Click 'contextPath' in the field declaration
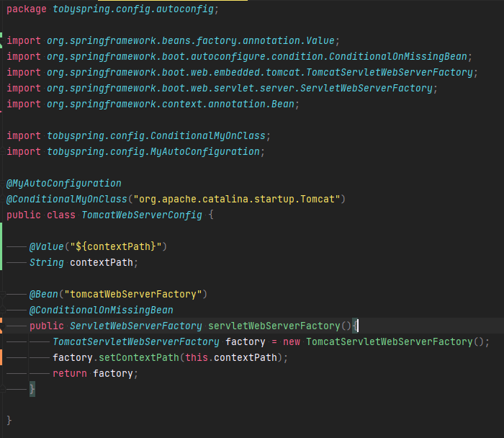The height and width of the screenshot is (438, 504). tap(102, 262)
